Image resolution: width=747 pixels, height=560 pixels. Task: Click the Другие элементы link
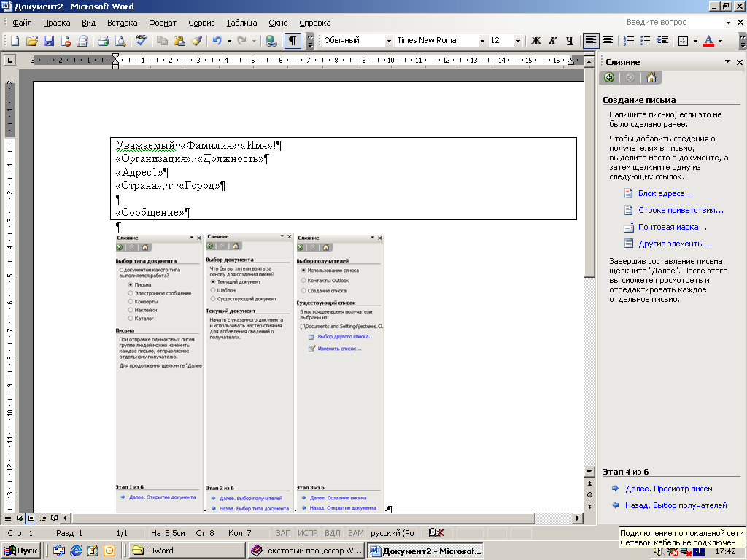point(675,244)
